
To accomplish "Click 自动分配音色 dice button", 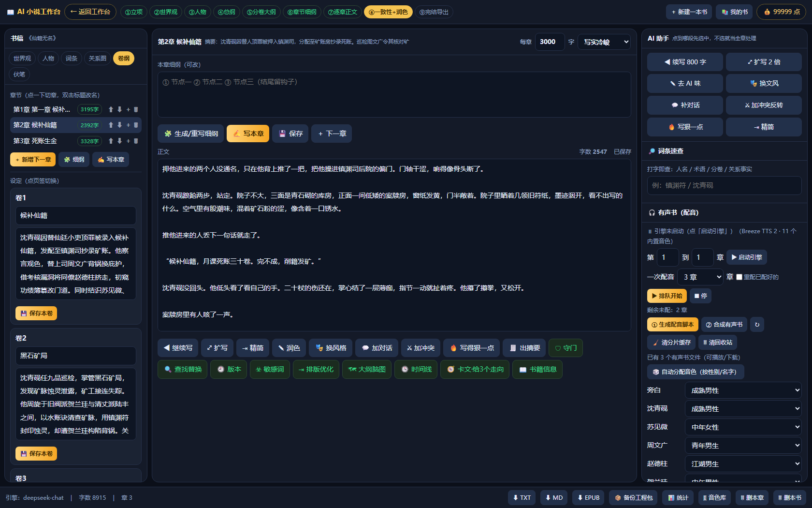I will tap(695, 372).
